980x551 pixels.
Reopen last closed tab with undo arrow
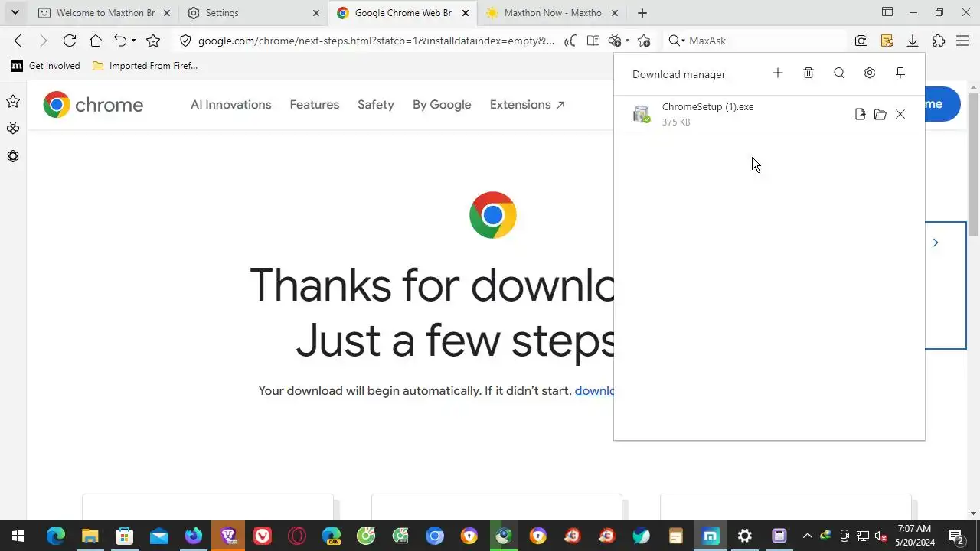coord(119,41)
